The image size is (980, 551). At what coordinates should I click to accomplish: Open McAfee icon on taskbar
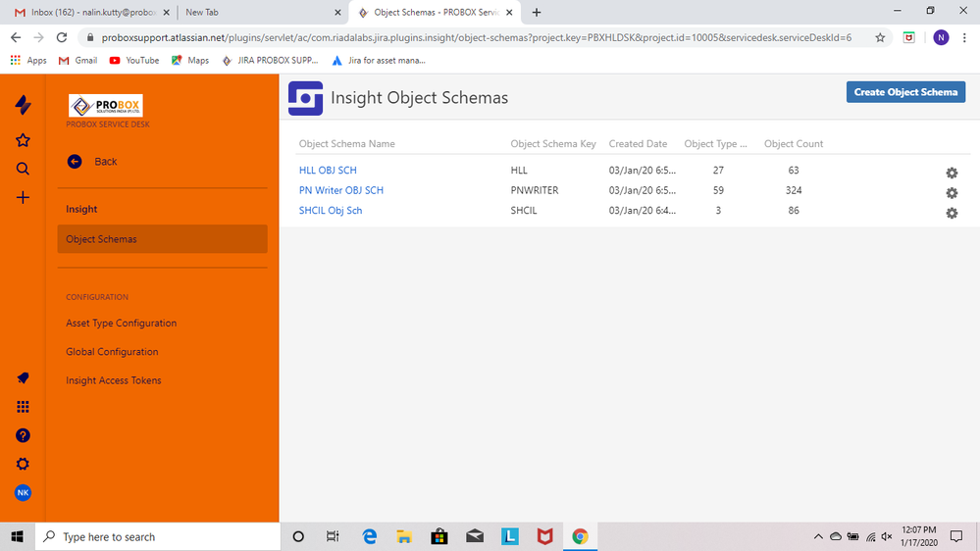point(545,536)
